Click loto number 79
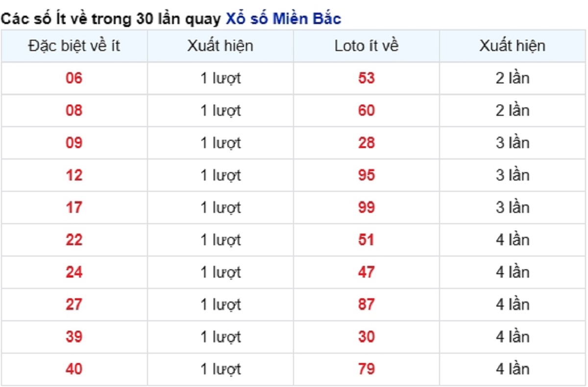Image resolution: width=588 pixels, height=387 pixels. click(x=367, y=369)
